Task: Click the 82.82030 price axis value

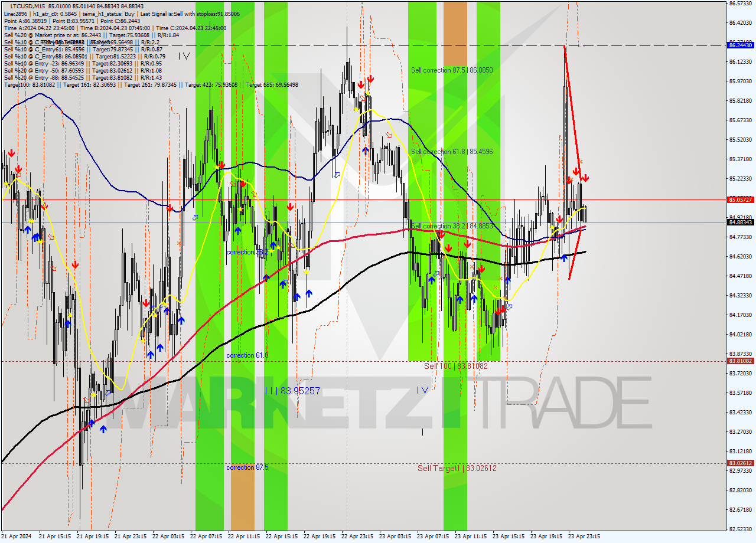Action: click(740, 490)
